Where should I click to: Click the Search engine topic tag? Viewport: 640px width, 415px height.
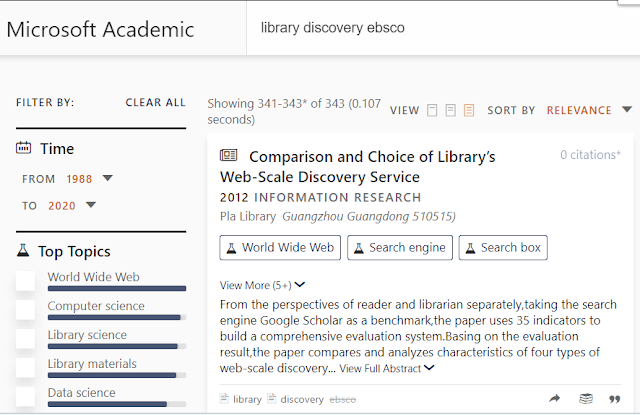click(400, 248)
